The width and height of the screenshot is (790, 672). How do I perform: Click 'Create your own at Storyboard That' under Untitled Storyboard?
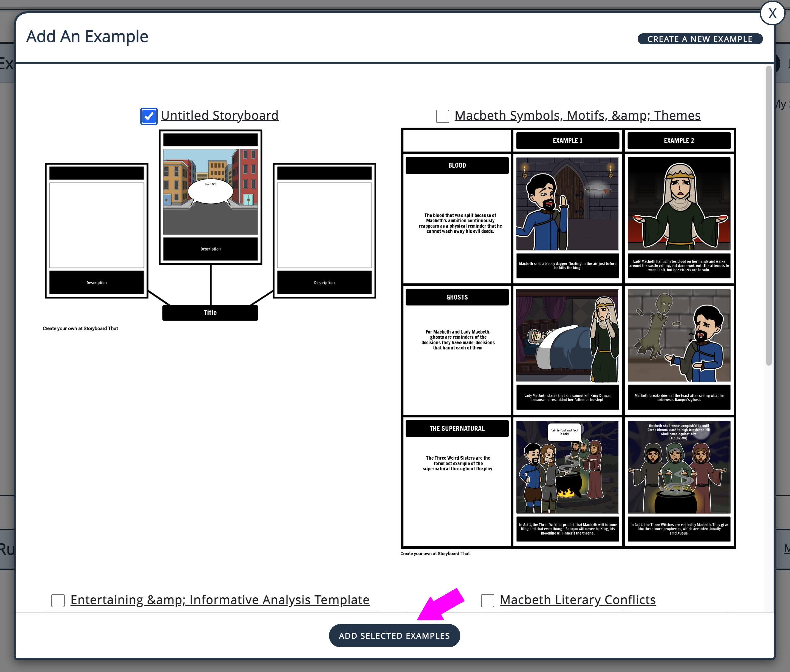(80, 328)
